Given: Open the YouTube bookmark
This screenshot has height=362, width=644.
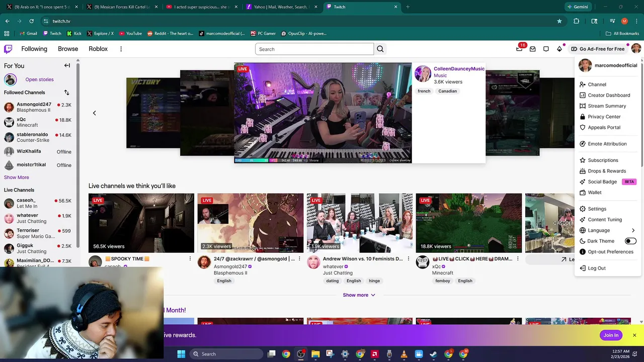Looking at the screenshot, I should point(130,33).
